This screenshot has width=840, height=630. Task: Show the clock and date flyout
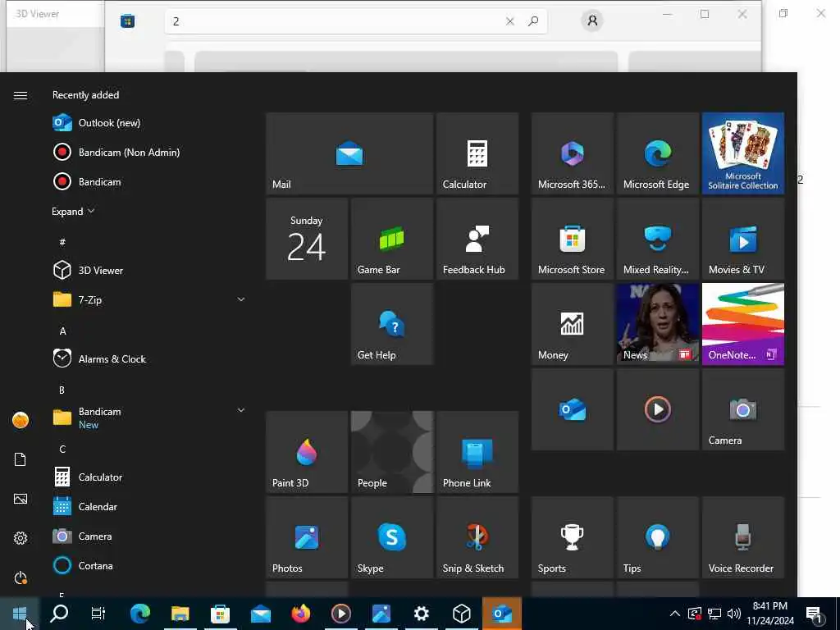click(x=770, y=614)
